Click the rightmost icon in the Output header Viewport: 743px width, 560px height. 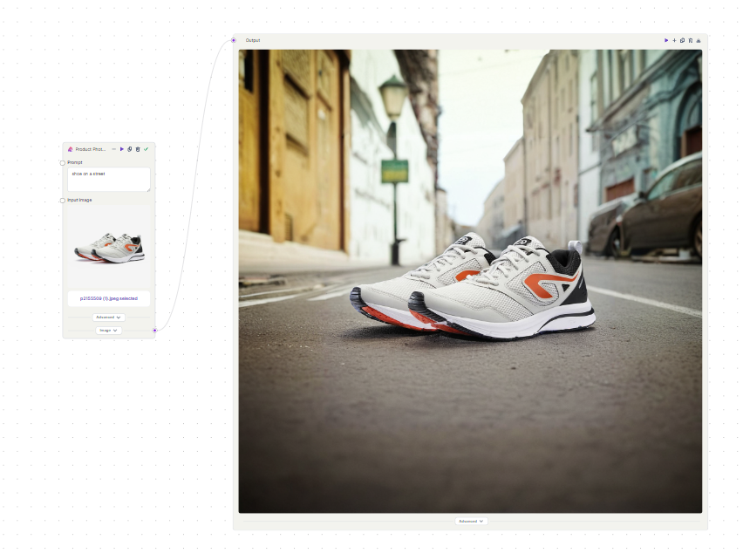click(699, 40)
